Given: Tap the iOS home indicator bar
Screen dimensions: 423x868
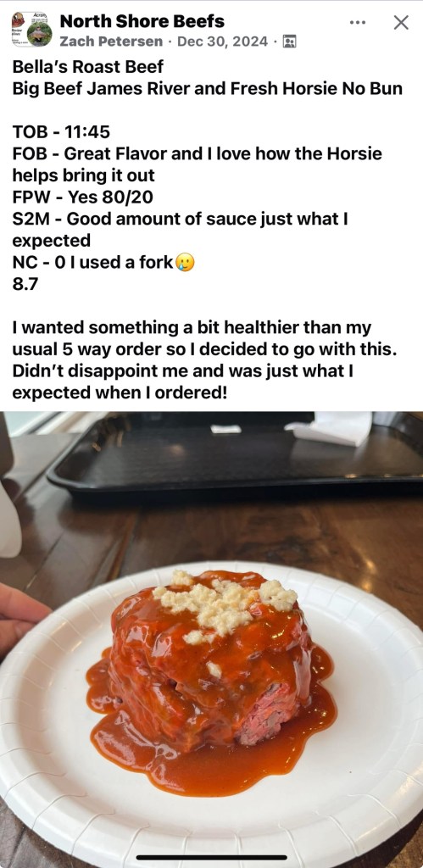Looking at the screenshot, I should [x=212, y=858].
